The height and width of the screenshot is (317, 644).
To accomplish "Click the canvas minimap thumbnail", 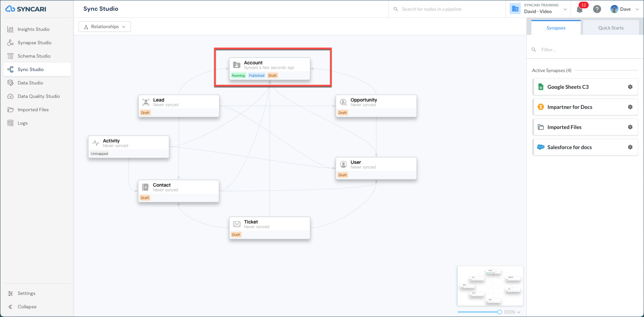I will (x=490, y=286).
